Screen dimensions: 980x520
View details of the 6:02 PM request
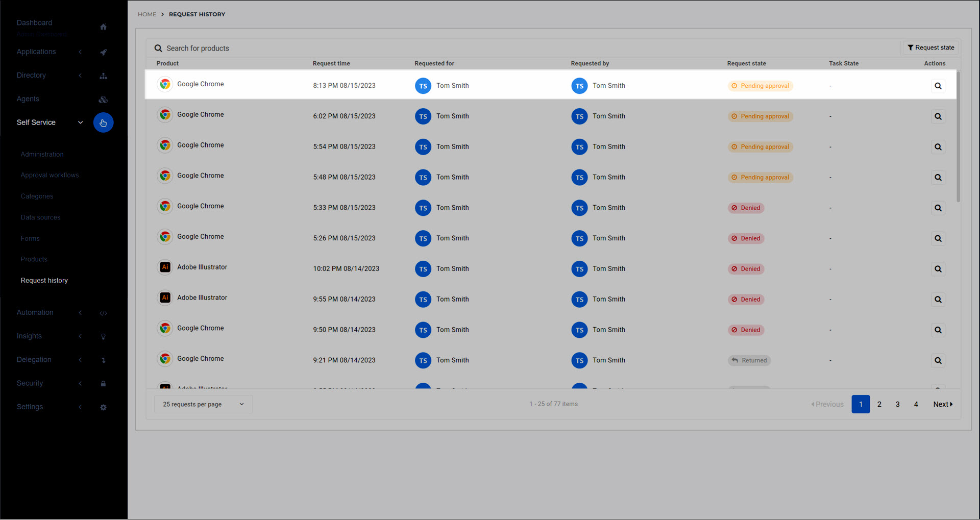(x=938, y=116)
